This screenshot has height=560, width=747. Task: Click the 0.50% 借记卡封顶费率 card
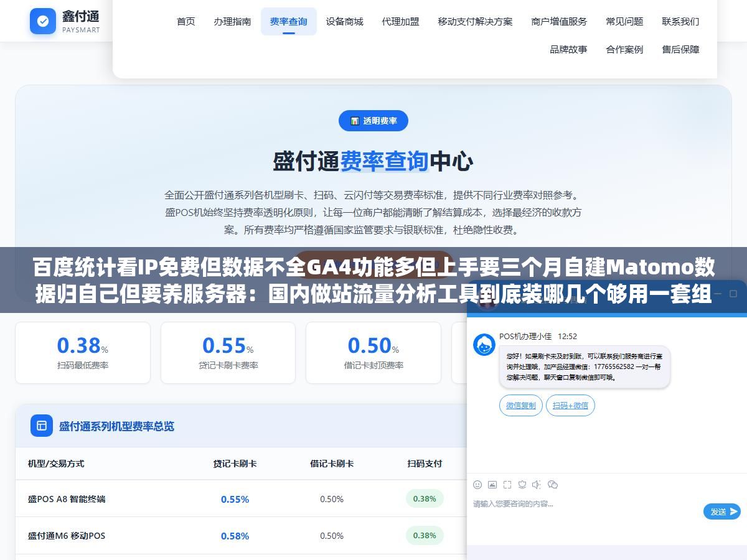(x=374, y=353)
